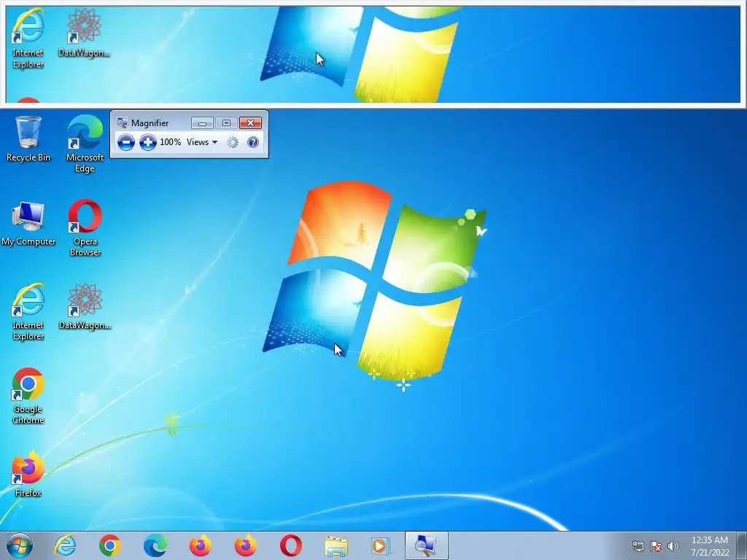The image size is (747, 560).
Task: Select the Microsoft Edge desktop shortcut
Action: click(85, 144)
